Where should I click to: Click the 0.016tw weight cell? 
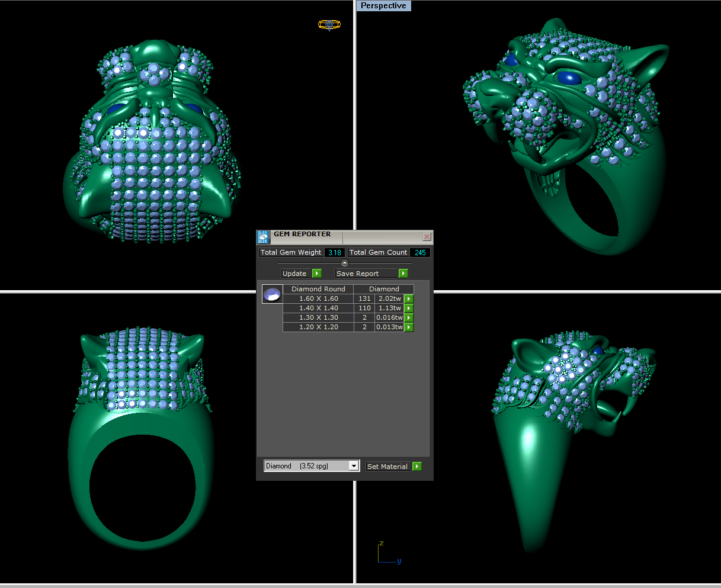[x=389, y=318]
